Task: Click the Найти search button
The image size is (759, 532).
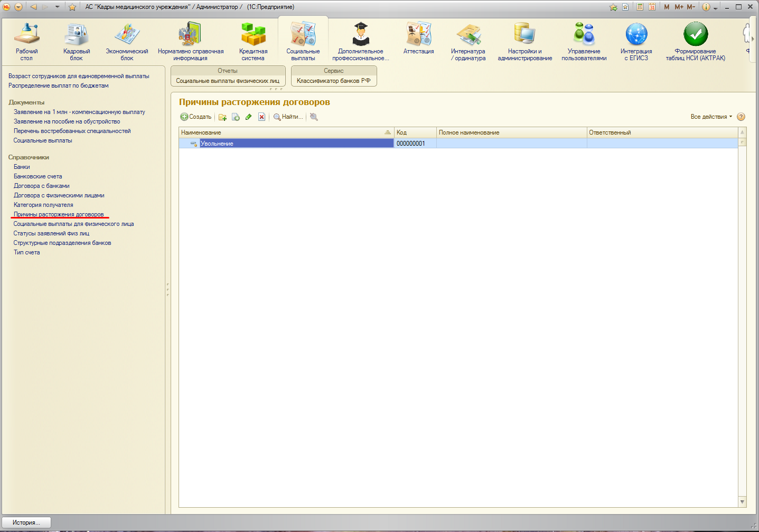Action: tap(288, 117)
